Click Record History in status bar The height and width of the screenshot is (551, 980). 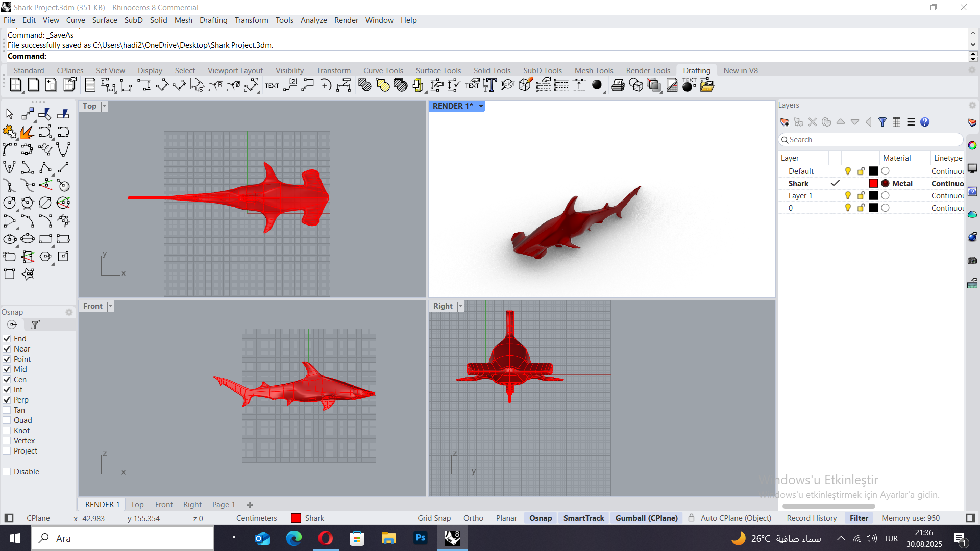(812, 518)
